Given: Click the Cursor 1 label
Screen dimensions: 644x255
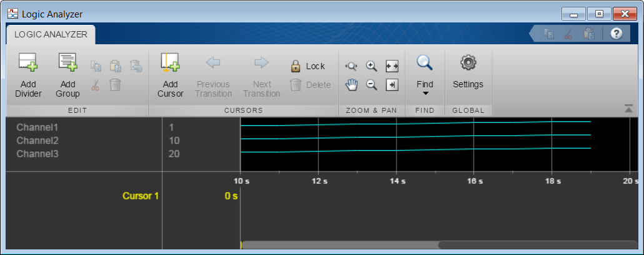Looking at the screenshot, I should coord(141,196).
